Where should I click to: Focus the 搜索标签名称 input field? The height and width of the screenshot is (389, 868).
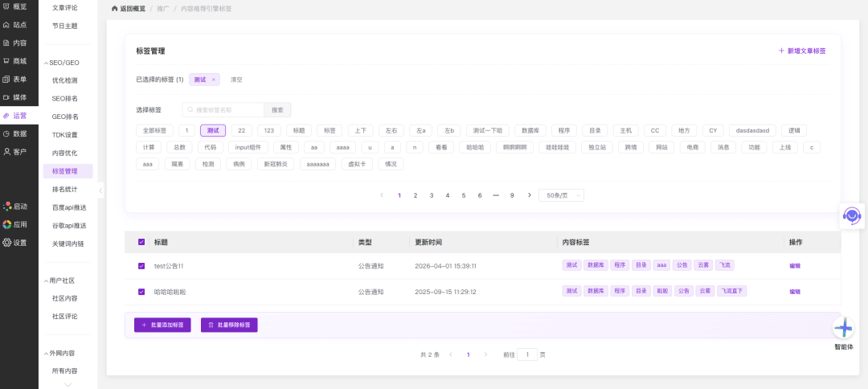pos(223,110)
